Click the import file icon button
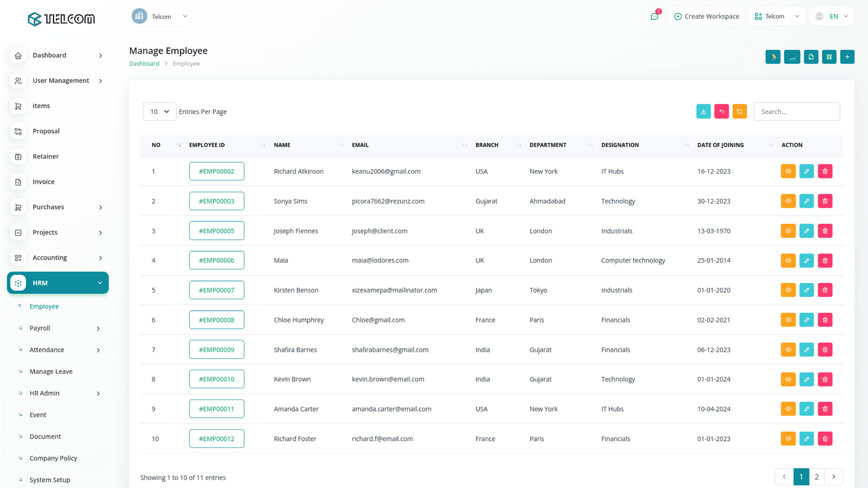Image resolution: width=868 pixels, height=488 pixels. (x=811, y=57)
